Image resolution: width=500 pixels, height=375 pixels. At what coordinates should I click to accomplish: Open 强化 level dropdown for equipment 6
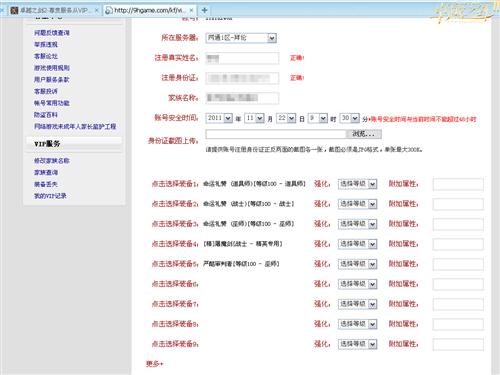click(x=357, y=284)
